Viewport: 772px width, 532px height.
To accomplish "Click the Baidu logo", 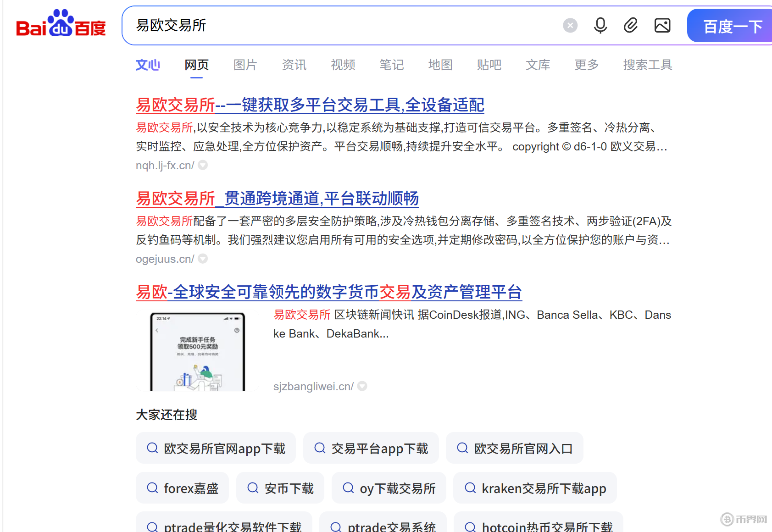I will (x=61, y=24).
